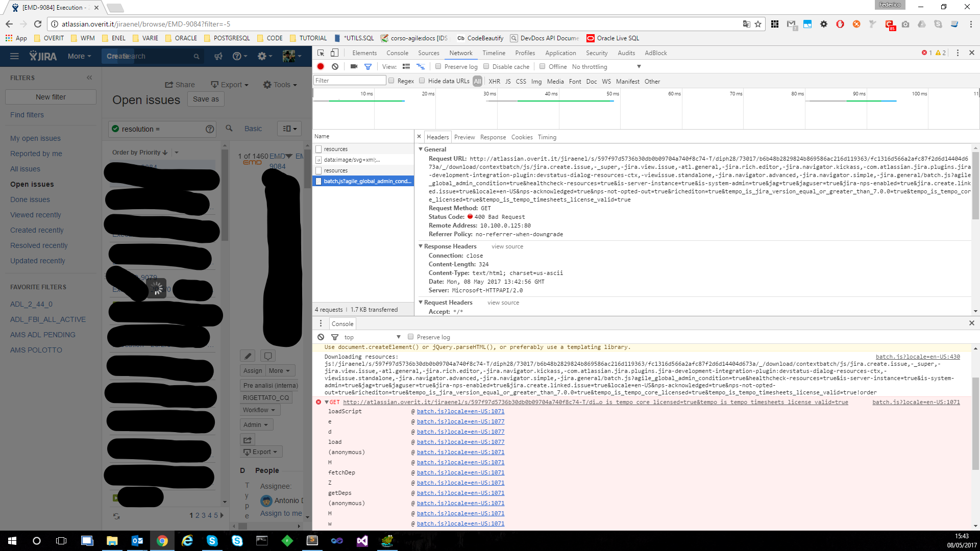Click the edit issue pencil icon
The width and height of the screenshot is (980, 551).
pos(248,356)
